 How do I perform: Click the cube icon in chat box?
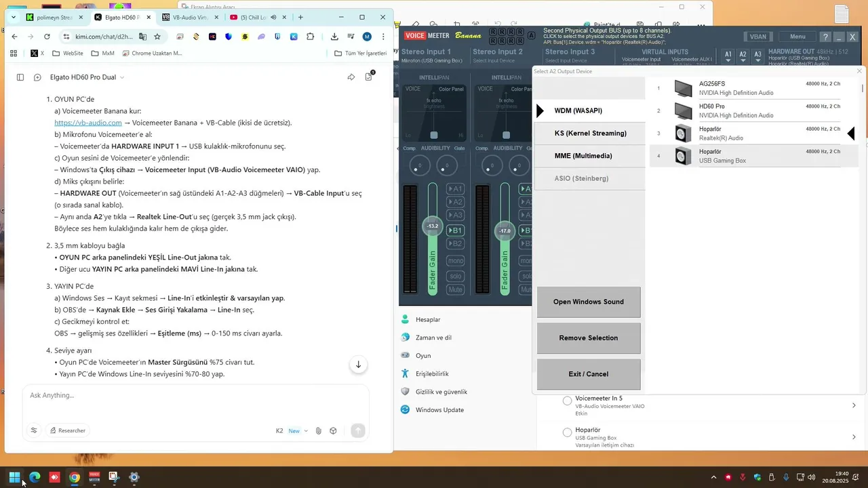pyautogui.click(x=333, y=430)
